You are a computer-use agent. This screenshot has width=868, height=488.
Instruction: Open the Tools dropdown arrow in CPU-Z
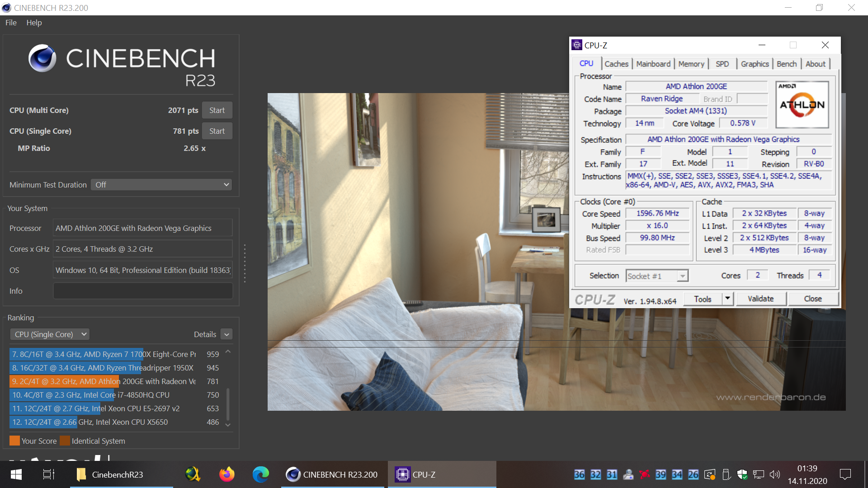tap(727, 299)
